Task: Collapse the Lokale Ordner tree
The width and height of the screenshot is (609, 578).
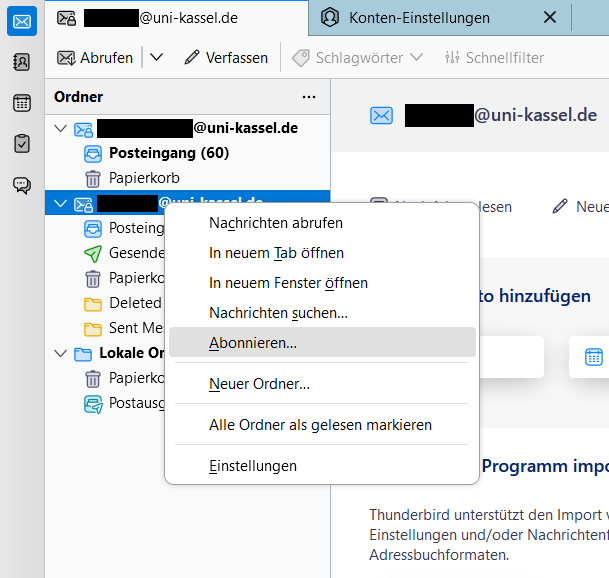Action: tap(61, 353)
